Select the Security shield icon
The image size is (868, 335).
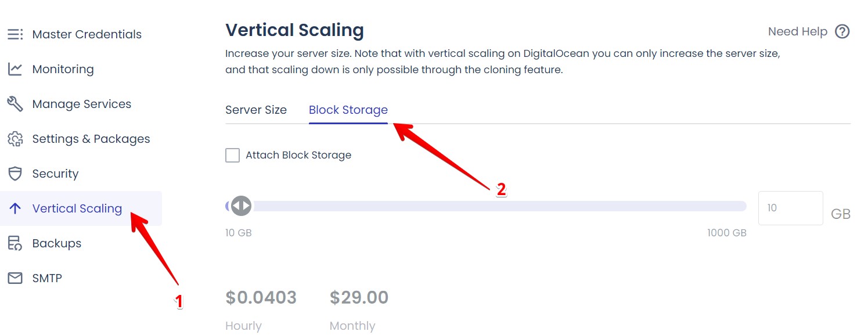pos(15,173)
